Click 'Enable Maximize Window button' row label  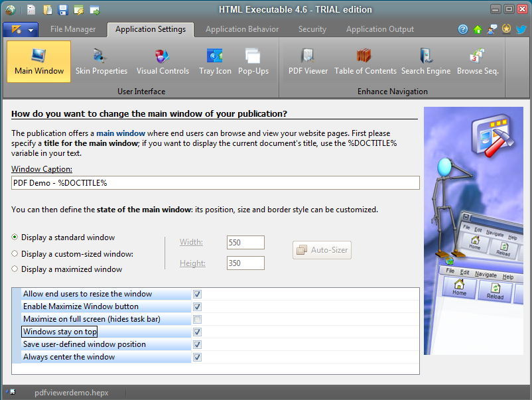(x=81, y=306)
